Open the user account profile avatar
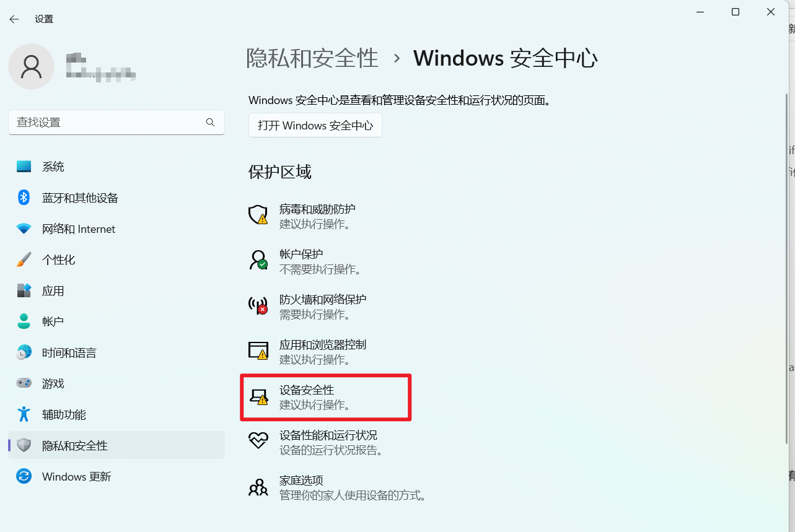This screenshot has height=532, width=795. click(31, 66)
